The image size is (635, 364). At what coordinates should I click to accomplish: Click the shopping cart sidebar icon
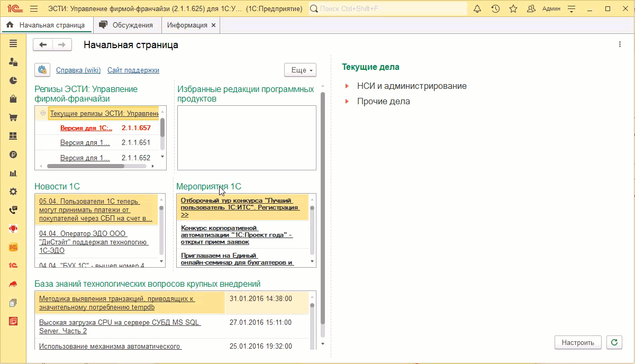point(13,117)
